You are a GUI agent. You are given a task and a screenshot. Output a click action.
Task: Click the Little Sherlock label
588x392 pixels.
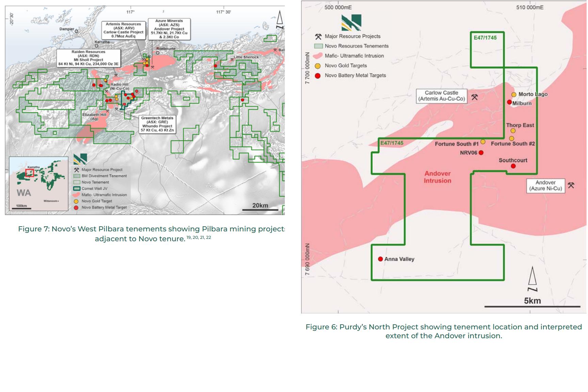coord(246,57)
